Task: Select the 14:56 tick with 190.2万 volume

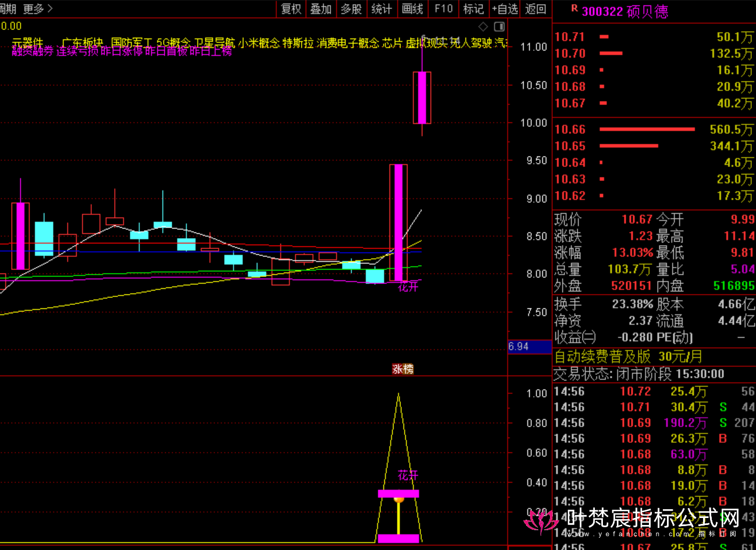Action: [654, 423]
